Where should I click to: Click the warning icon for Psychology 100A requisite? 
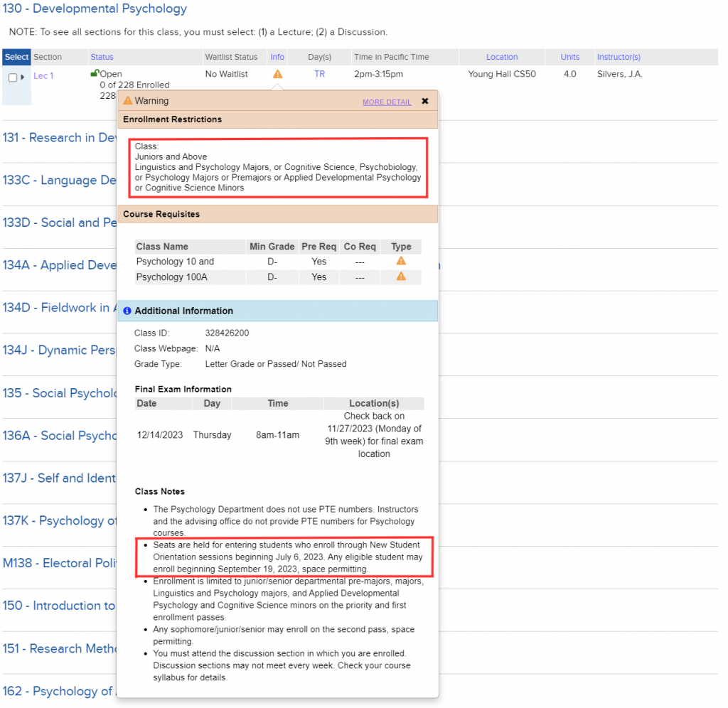click(x=401, y=277)
